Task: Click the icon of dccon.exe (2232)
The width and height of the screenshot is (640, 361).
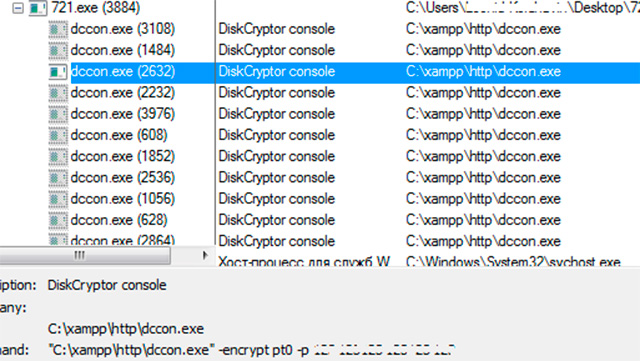Action: [x=58, y=93]
